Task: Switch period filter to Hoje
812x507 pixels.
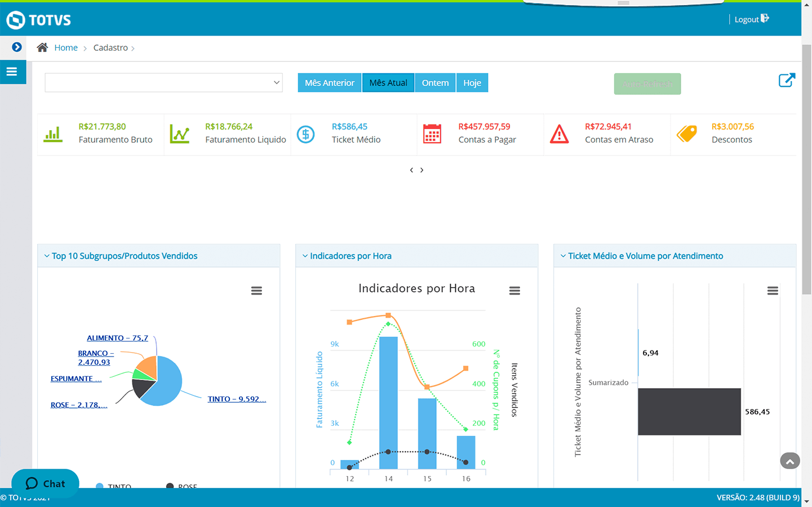Action: pos(472,83)
